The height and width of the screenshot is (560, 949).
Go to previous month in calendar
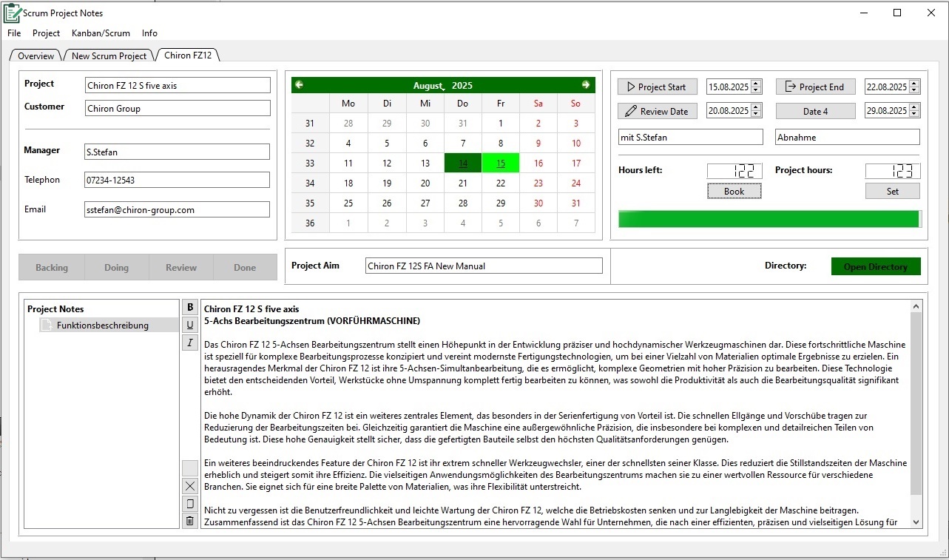[299, 85]
